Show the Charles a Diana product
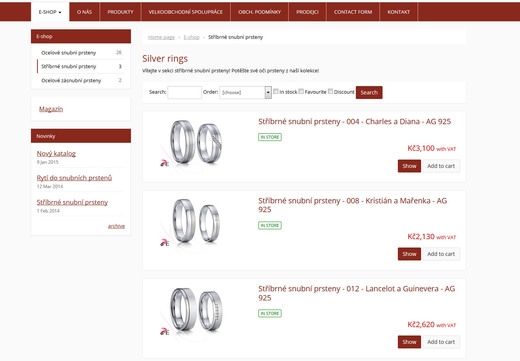This screenshot has width=520, height=361. tap(409, 166)
